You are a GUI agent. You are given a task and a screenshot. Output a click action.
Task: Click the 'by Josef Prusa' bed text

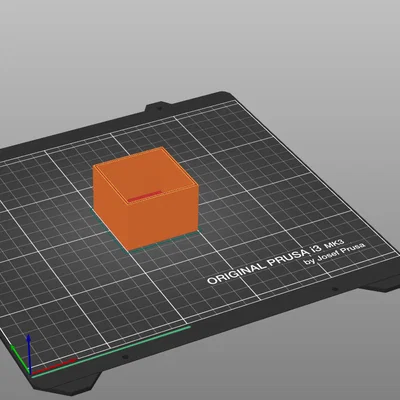[x=334, y=254]
